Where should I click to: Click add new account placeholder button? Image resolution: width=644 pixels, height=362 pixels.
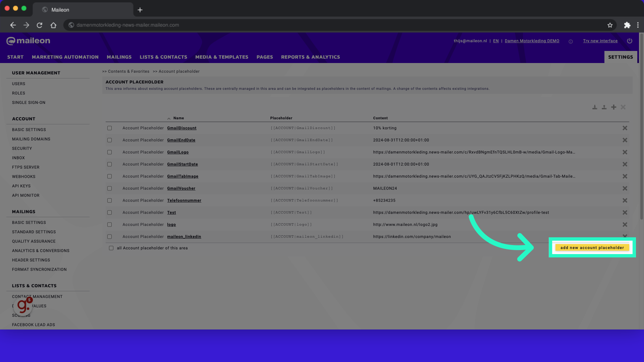[592, 248]
